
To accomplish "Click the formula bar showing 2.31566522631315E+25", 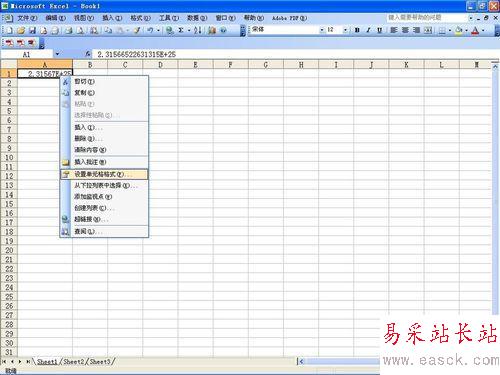I will [295, 54].
